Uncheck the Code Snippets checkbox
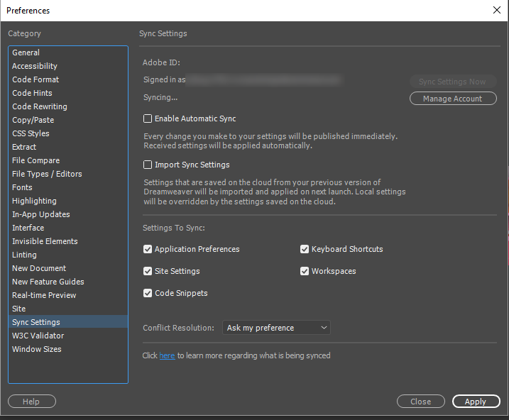The height and width of the screenshot is (420, 509). [148, 294]
